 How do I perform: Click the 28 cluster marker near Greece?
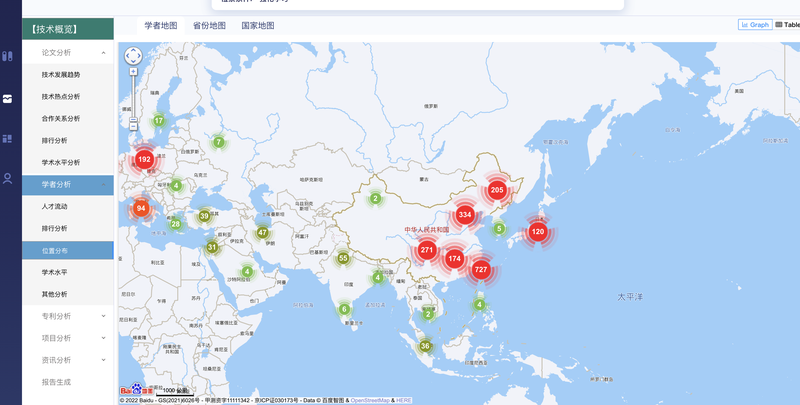[x=176, y=224]
